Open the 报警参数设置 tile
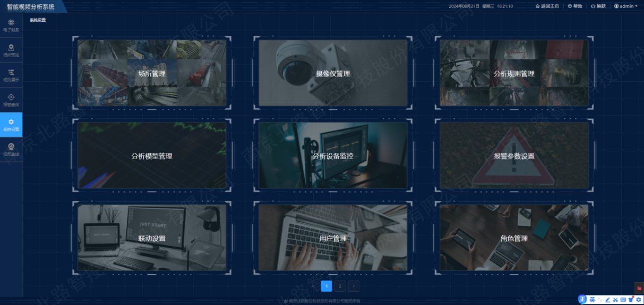Image resolution: width=644 pixels, height=305 pixels. (513, 156)
